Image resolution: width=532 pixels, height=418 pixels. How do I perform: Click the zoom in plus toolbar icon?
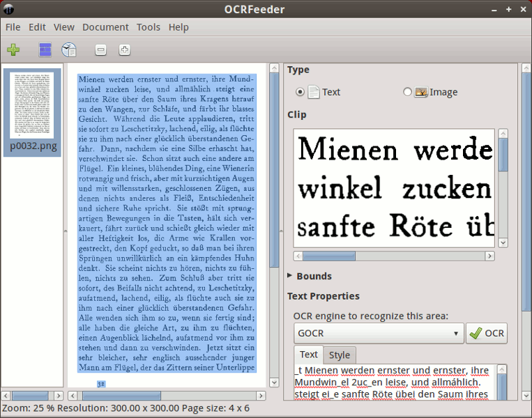[x=125, y=50]
